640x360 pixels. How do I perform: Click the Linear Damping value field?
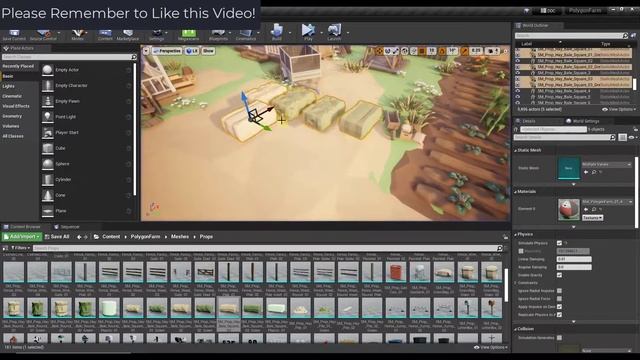click(574, 259)
